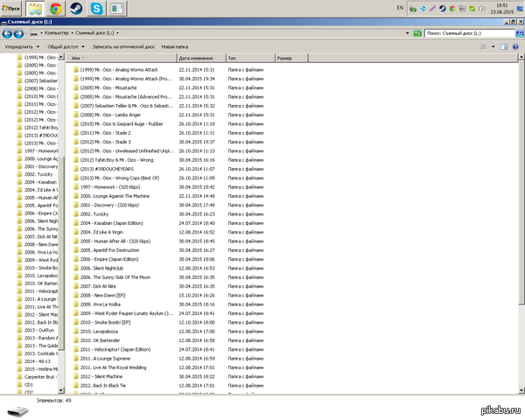Select Carpenter Brut in navigation tree
Screen dimensions: 525x420
click(37, 377)
